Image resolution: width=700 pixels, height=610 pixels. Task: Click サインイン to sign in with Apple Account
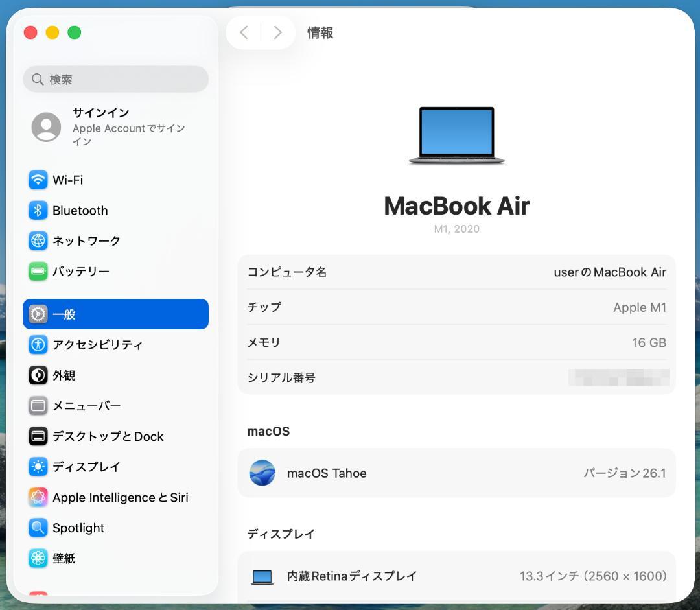point(101,113)
